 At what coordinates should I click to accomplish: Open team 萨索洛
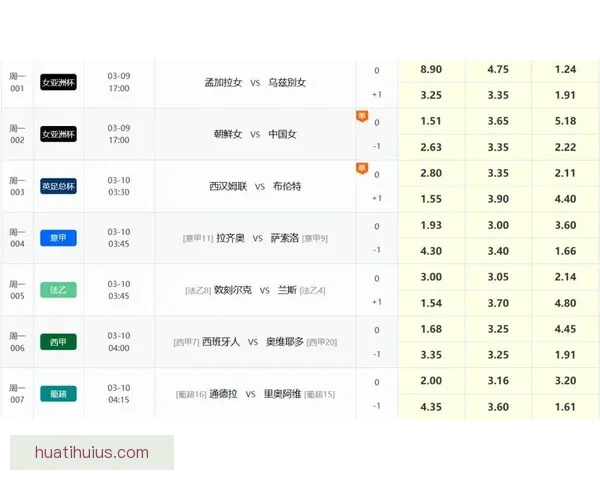pyautogui.click(x=285, y=238)
